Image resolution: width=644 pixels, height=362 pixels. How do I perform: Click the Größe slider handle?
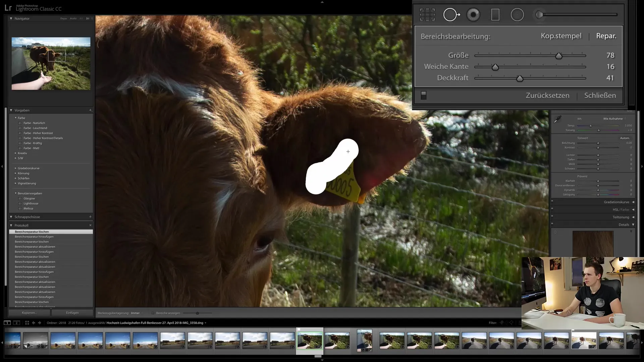pyautogui.click(x=558, y=56)
